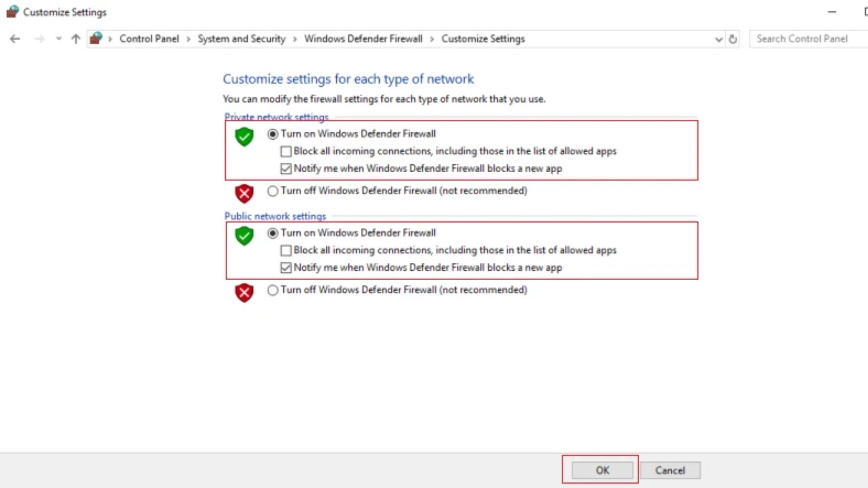Viewport: 868px width, 488px height.
Task: Click the Control Panel icon in address bar
Action: point(96,38)
